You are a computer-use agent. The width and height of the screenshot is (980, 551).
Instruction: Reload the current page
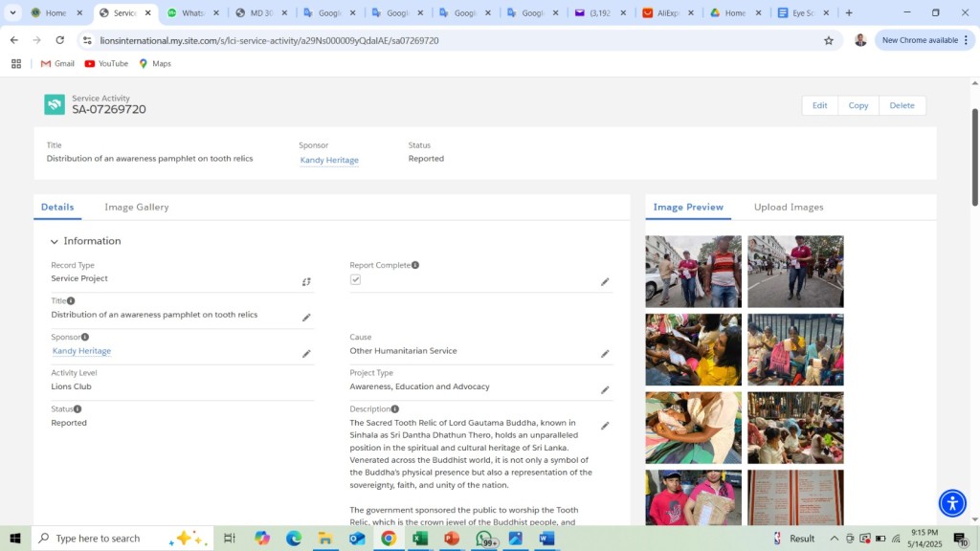pyautogui.click(x=60, y=40)
